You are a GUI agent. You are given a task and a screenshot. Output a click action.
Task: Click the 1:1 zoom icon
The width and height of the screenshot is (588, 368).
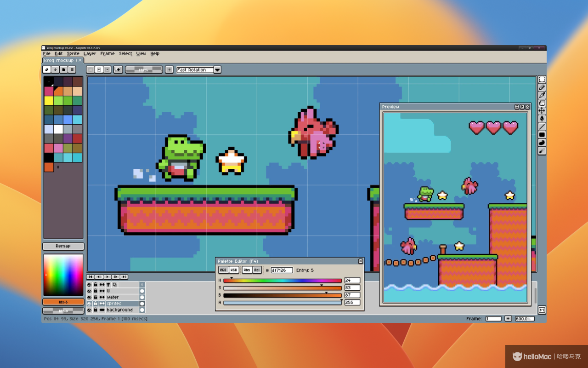coord(542,310)
